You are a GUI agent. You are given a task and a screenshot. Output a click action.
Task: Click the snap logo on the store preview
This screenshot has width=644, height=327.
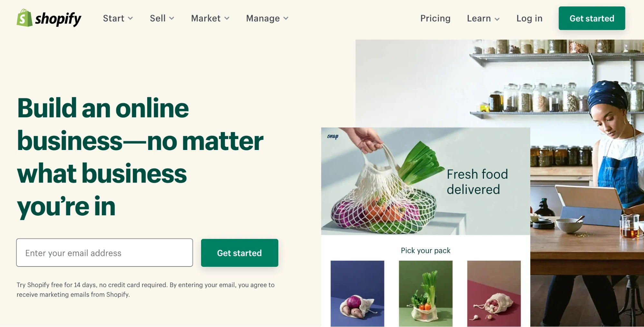coord(333,136)
